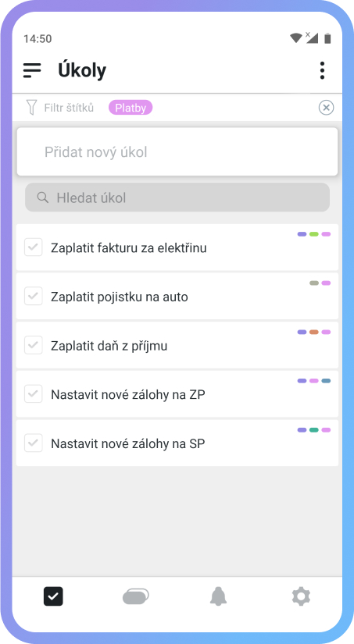Tick the checkbox for Zaplatit daň z příjmu
Screen dimensions: 354x644
pos(34,345)
